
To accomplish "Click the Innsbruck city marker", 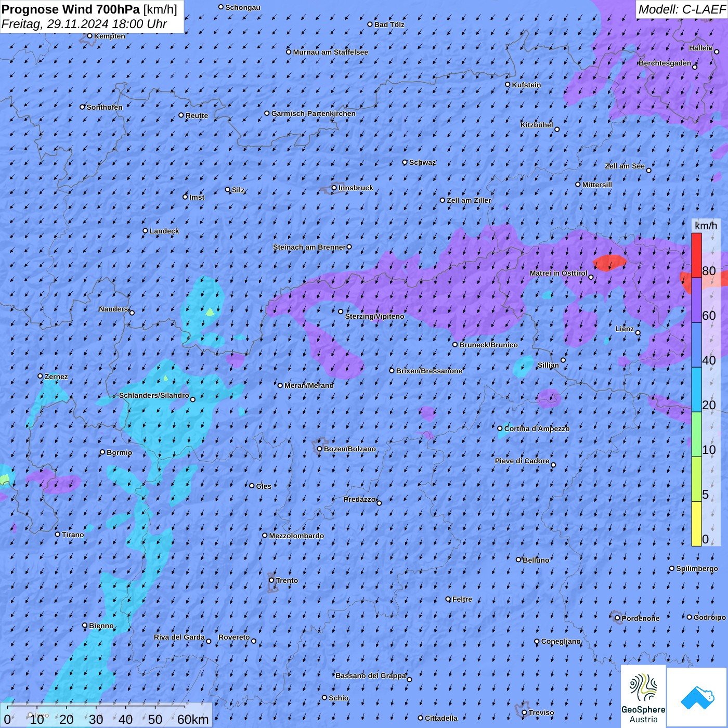I will pyautogui.click(x=334, y=188).
